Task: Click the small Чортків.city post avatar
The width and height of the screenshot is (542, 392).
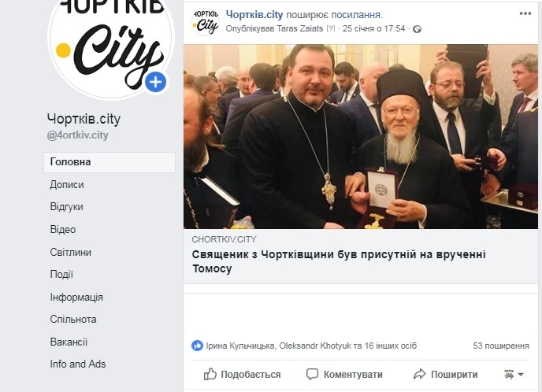Action: tap(206, 22)
